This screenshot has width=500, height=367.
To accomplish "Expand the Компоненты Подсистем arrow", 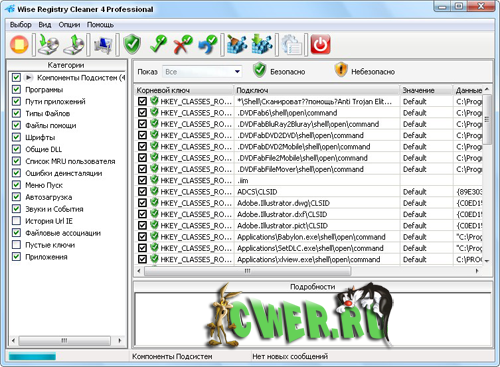I will click(29, 78).
